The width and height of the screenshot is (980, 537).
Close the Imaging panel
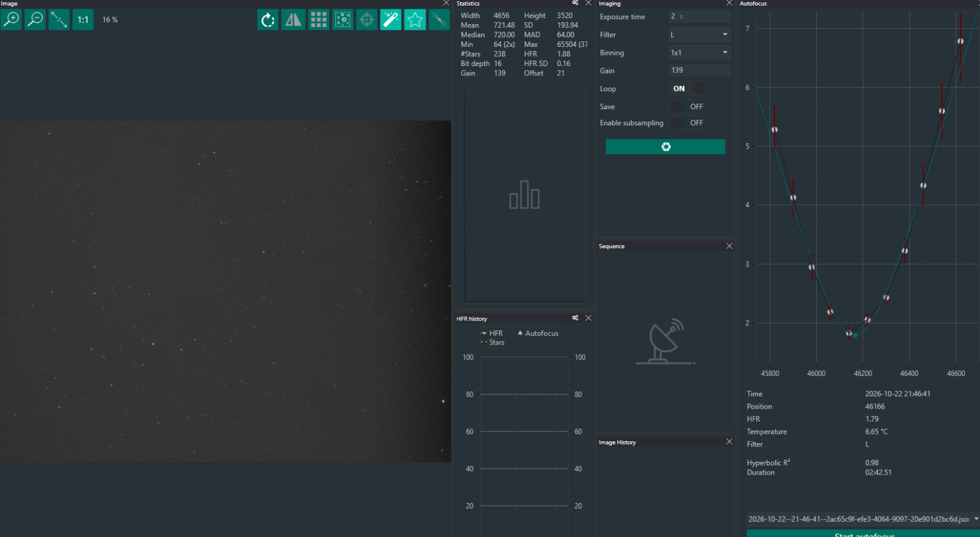click(x=729, y=3)
